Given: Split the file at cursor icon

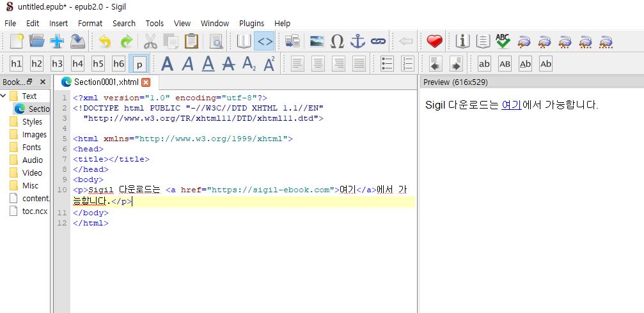Looking at the screenshot, I should (292, 41).
